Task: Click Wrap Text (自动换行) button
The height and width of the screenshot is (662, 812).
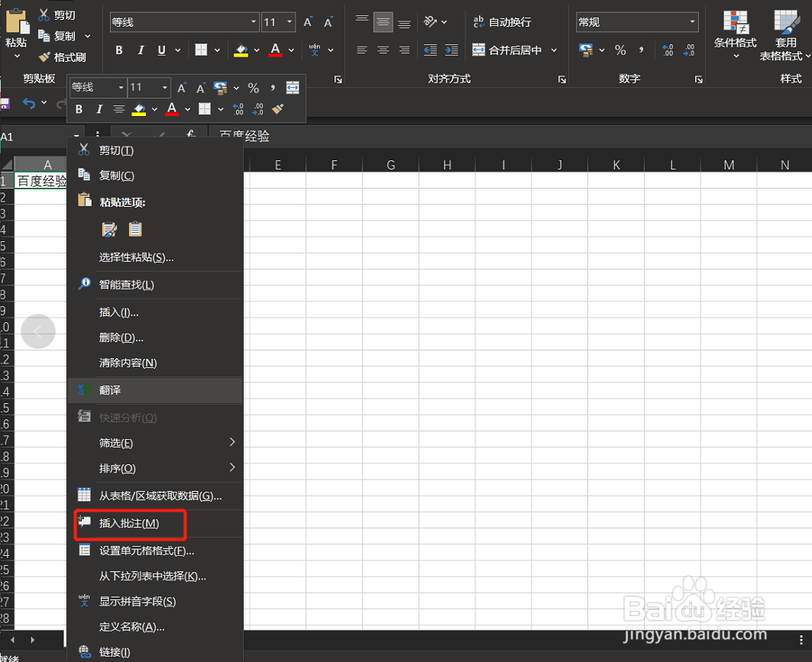Action: tap(502, 21)
